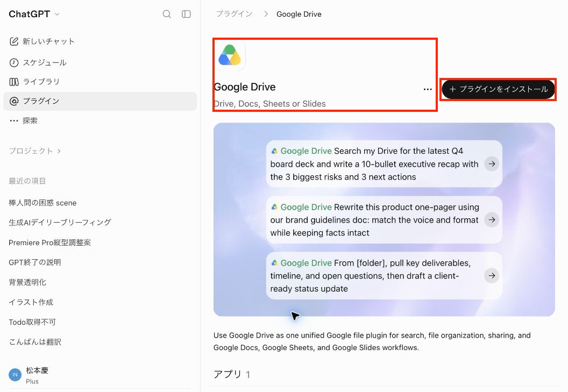Click the Google Drive logo icon
The height and width of the screenshot is (392, 568).
tap(230, 55)
